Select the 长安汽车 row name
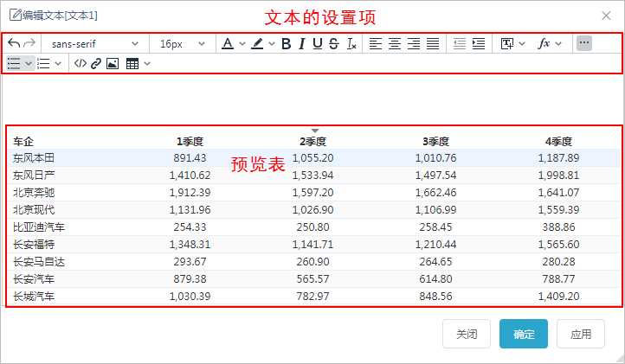Viewport: 625px width, 364px height. tap(34, 279)
